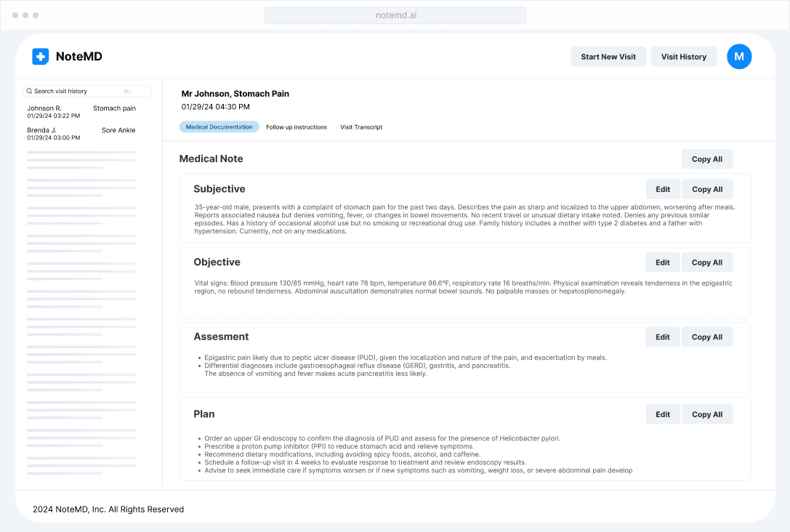Open the user avatar M profile

coord(739,57)
